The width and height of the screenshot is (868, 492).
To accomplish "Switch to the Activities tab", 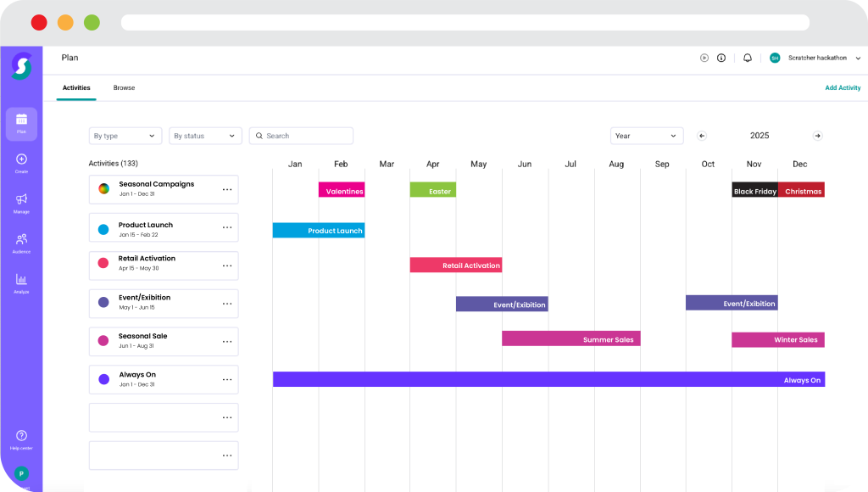I will pos(76,87).
